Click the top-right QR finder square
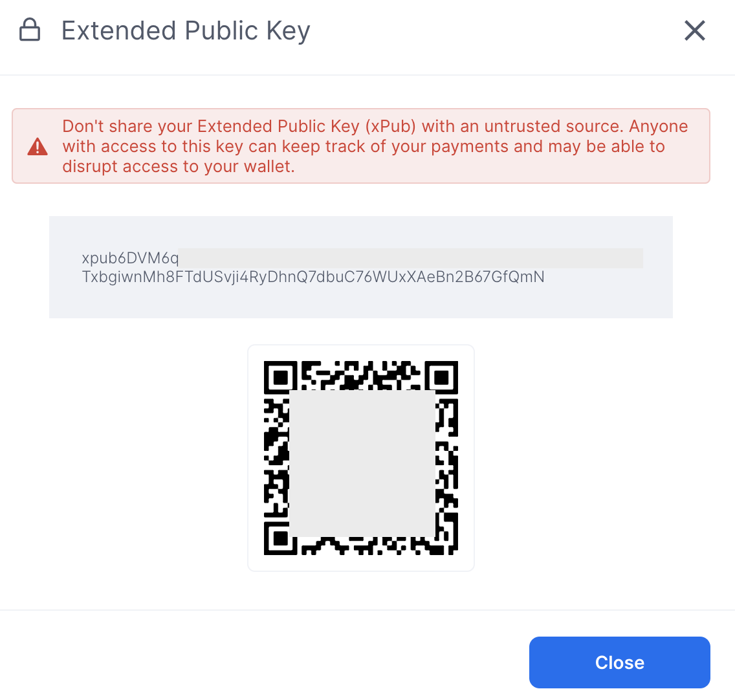 click(x=441, y=377)
